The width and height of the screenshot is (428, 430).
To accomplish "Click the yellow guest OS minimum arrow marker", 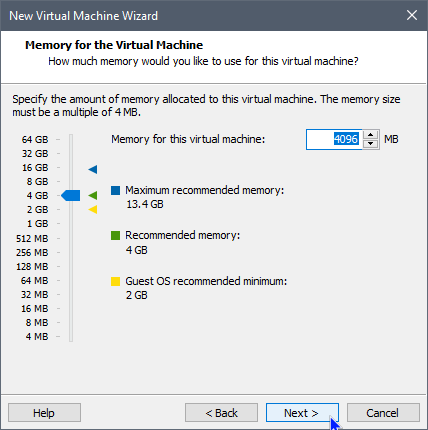I will coord(93,210).
